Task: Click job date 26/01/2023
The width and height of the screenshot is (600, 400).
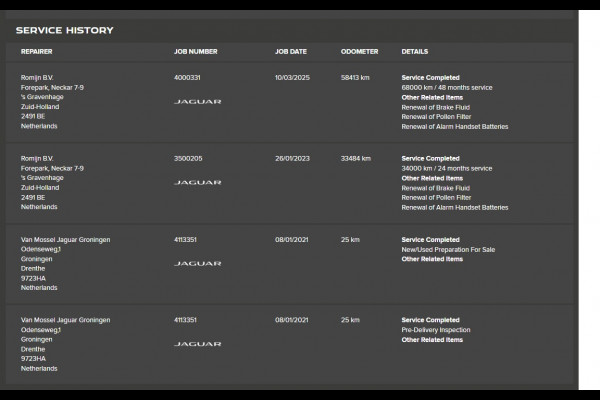Action: 292,158
